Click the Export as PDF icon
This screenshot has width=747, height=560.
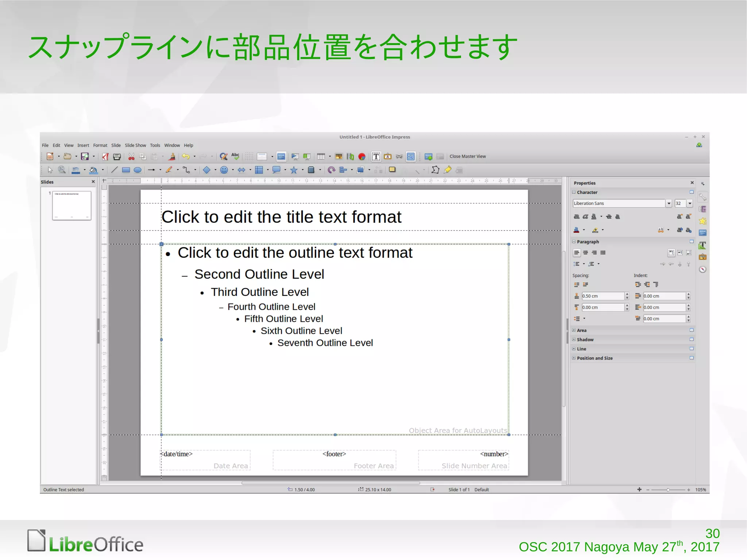coord(105,157)
